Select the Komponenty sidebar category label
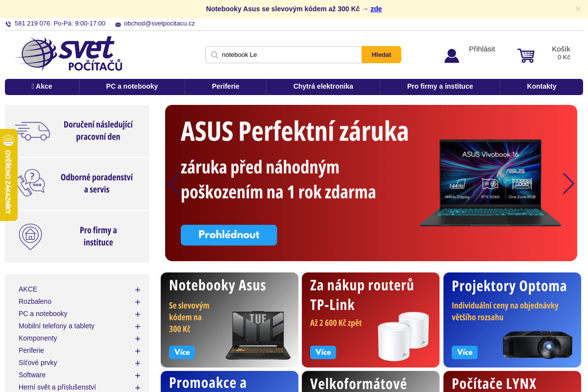Viewport: 588px width, 392px height. tap(38, 339)
